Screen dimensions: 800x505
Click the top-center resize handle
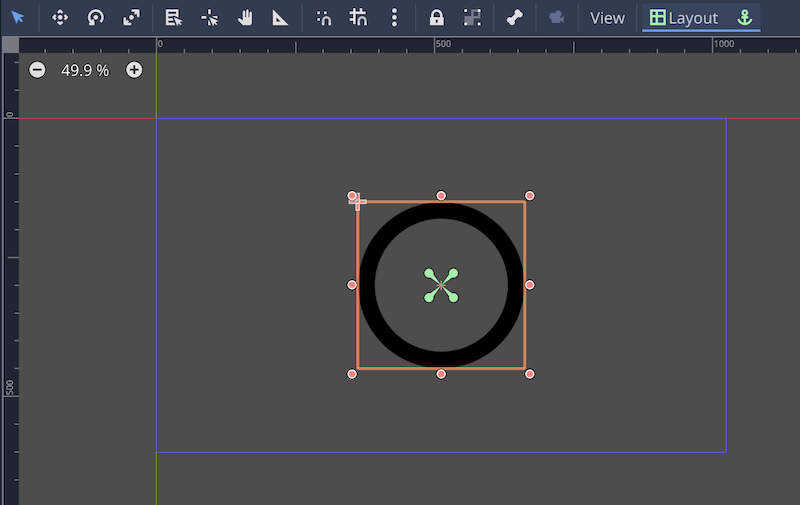coord(441,196)
